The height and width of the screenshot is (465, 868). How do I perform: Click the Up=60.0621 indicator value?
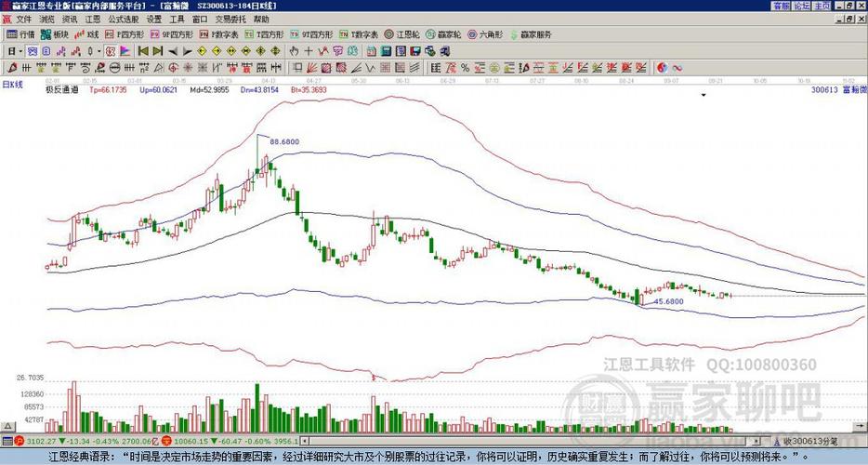tap(158, 89)
